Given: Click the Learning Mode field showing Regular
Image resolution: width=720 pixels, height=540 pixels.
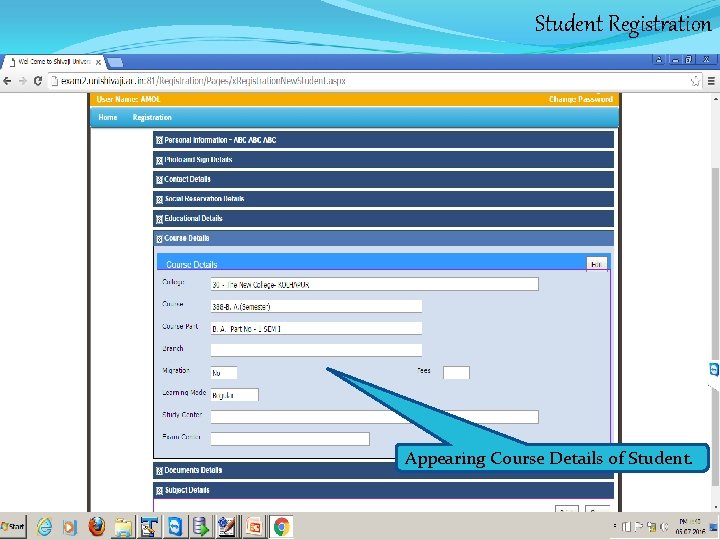Looking at the screenshot, I should click(x=235, y=395).
